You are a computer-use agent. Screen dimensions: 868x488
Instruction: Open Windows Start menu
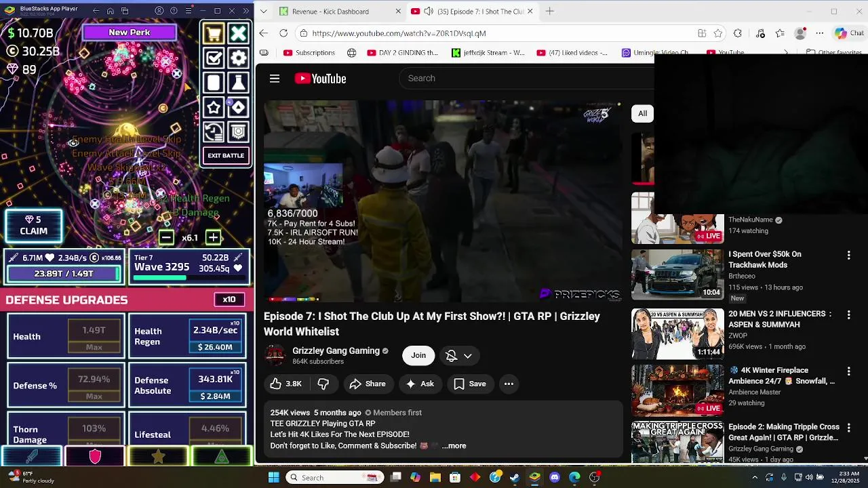tap(274, 477)
